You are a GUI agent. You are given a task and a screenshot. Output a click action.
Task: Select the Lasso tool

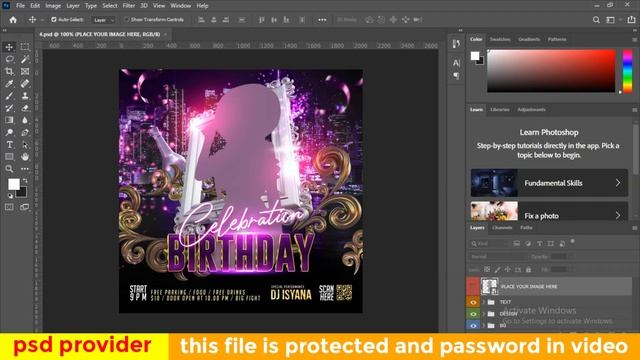pos(9,59)
